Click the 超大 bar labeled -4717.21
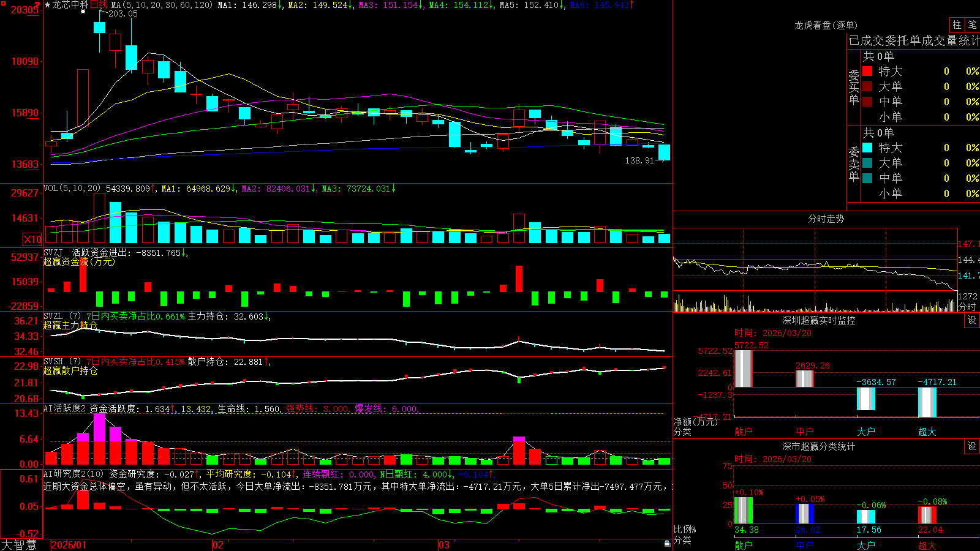 (x=927, y=402)
